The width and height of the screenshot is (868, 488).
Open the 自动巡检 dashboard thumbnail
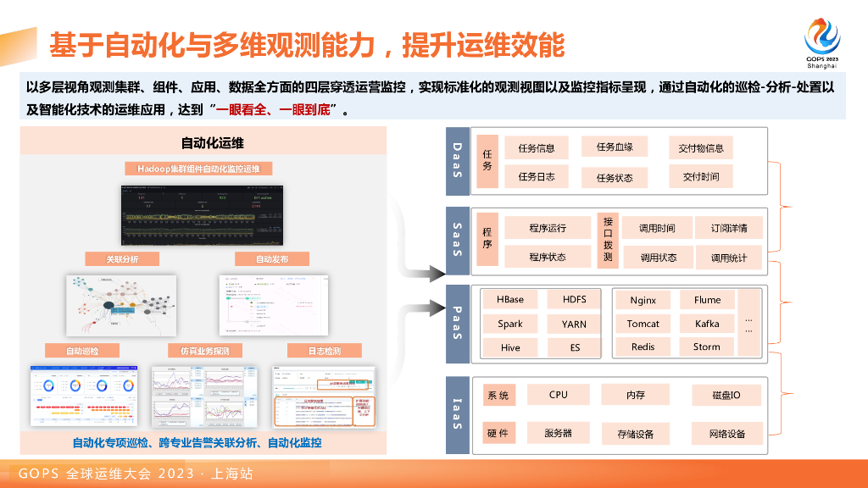84,396
